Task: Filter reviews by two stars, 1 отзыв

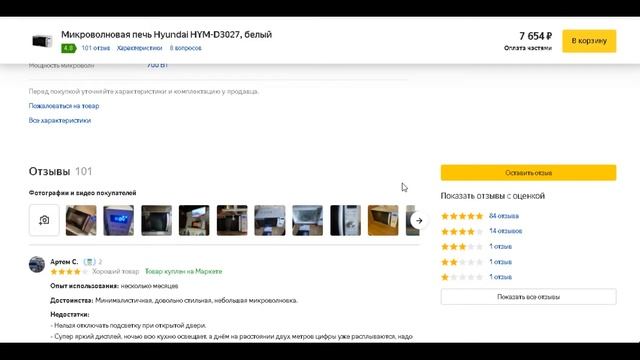Action: pos(500,262)
